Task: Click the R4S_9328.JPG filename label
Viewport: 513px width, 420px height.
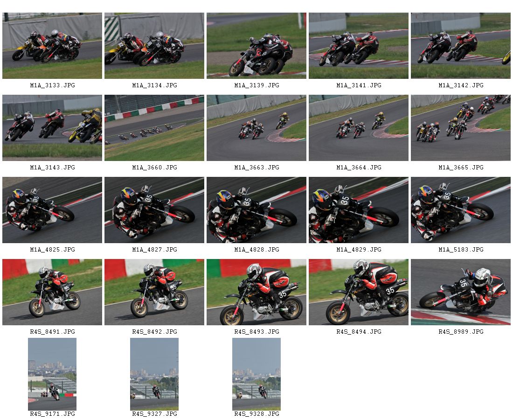Action: 256,414
